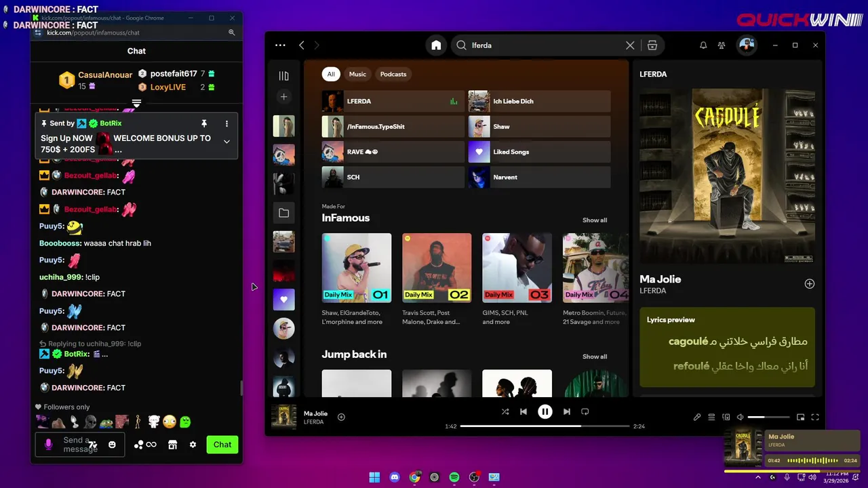Open Kick chat settings gear

tap(193, 445)
